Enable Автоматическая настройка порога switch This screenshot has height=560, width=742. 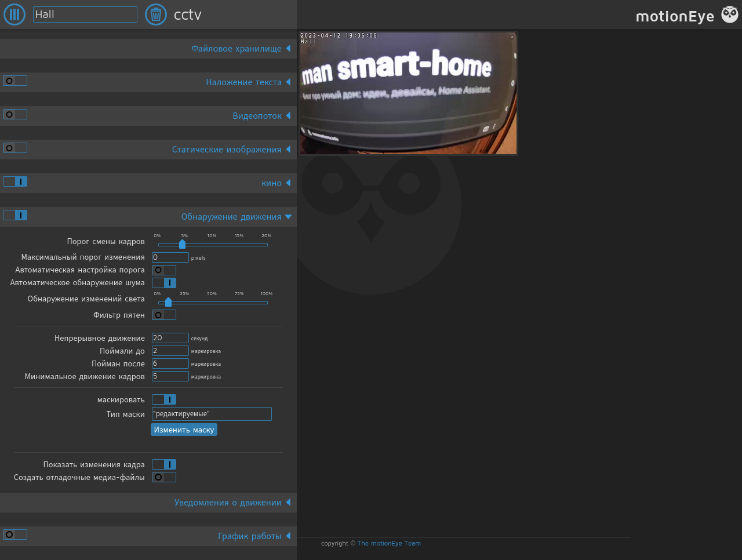point(164,270)
